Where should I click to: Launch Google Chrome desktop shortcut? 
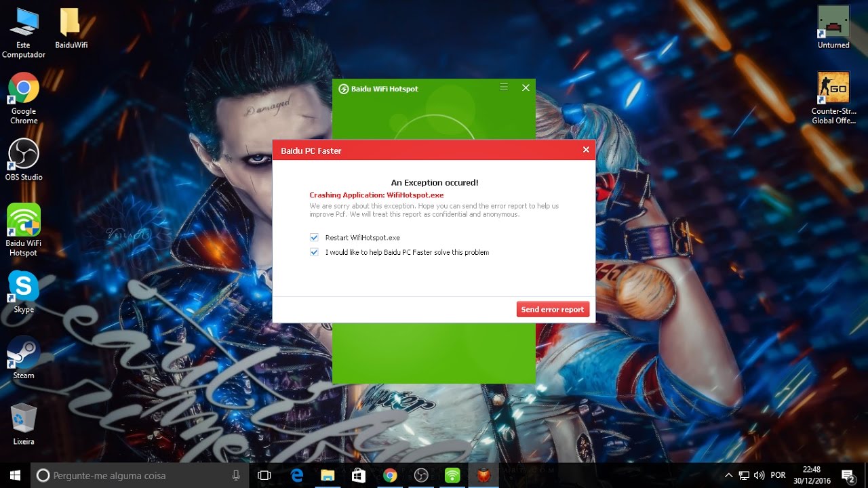point(24,98)
